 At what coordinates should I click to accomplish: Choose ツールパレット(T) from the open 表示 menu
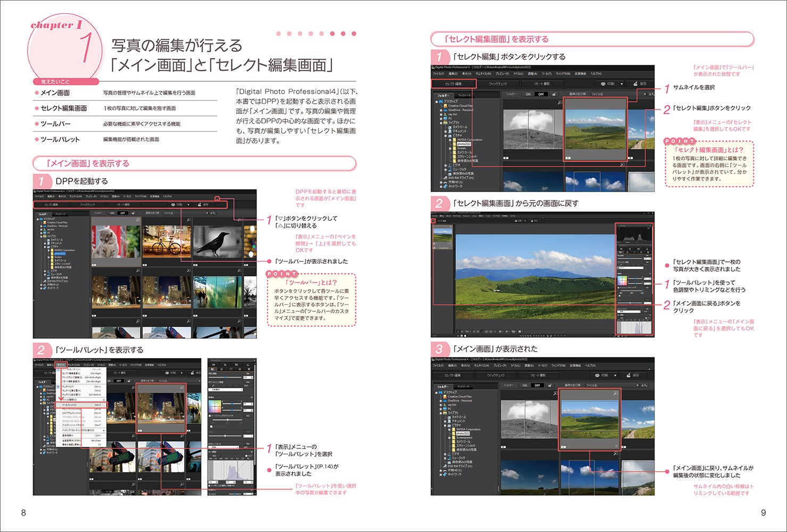coord(81,405)
